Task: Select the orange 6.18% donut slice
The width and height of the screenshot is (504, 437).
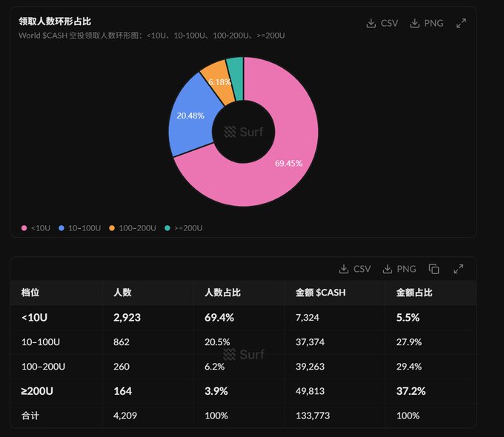Action: (x=219, y=82)
